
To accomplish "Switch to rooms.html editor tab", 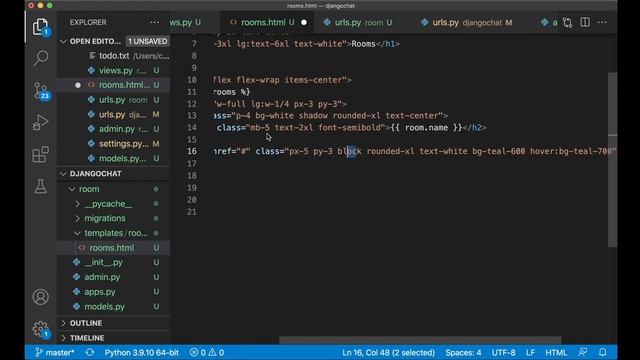I will pyautogui.click(x=267, y=22).
